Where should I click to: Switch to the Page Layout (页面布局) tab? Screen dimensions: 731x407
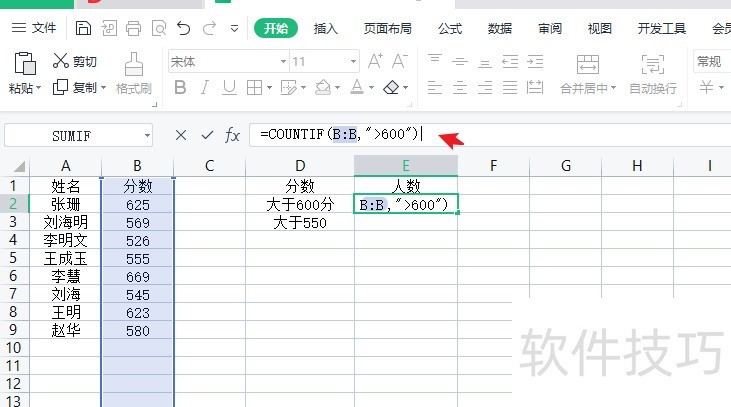pos(388,29)
